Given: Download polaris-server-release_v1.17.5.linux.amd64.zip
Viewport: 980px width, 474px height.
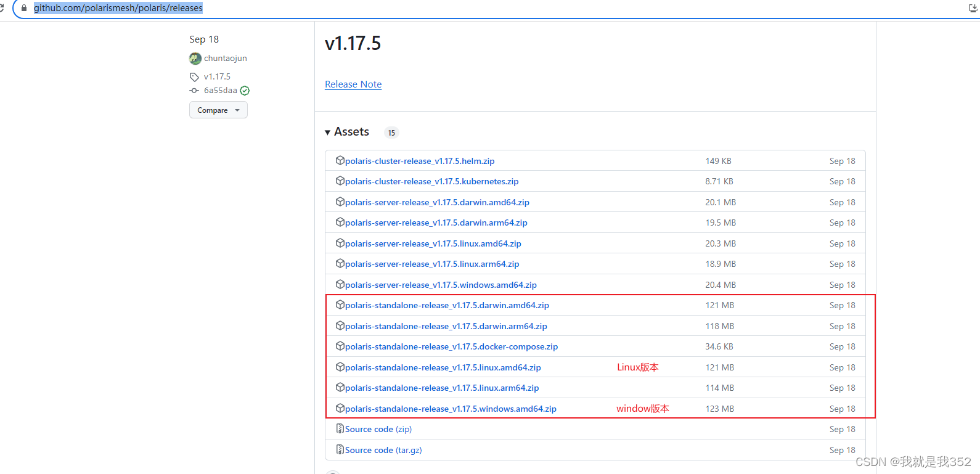Looking at the screenshot, I should tap(433, 243).
